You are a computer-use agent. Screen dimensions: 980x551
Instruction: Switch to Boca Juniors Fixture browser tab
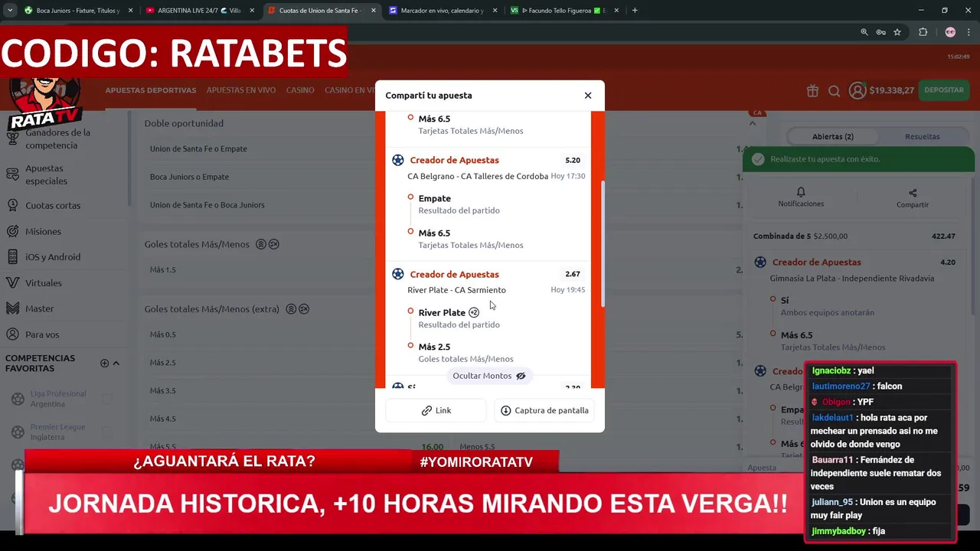78,11
